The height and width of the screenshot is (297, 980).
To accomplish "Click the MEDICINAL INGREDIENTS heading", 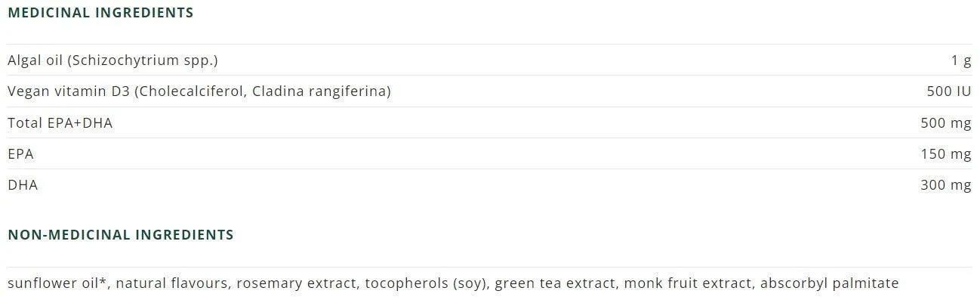I will (x=100, y=13).
